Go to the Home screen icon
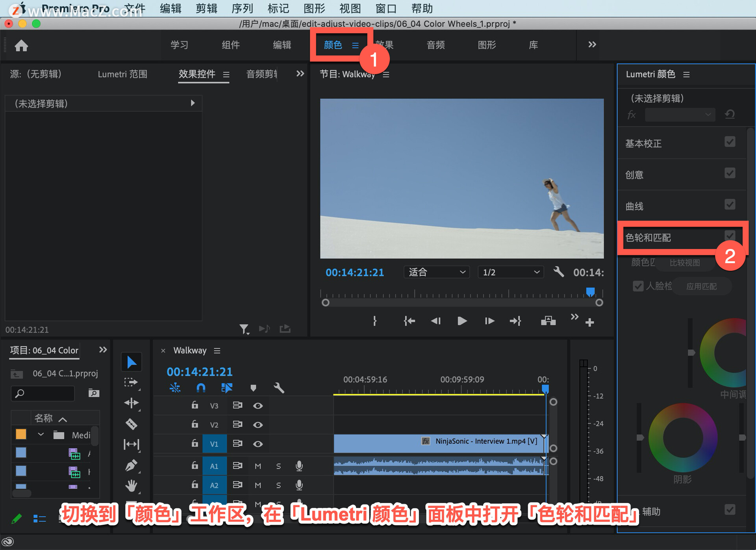This screenshot has width=756, height=550. 21,46
